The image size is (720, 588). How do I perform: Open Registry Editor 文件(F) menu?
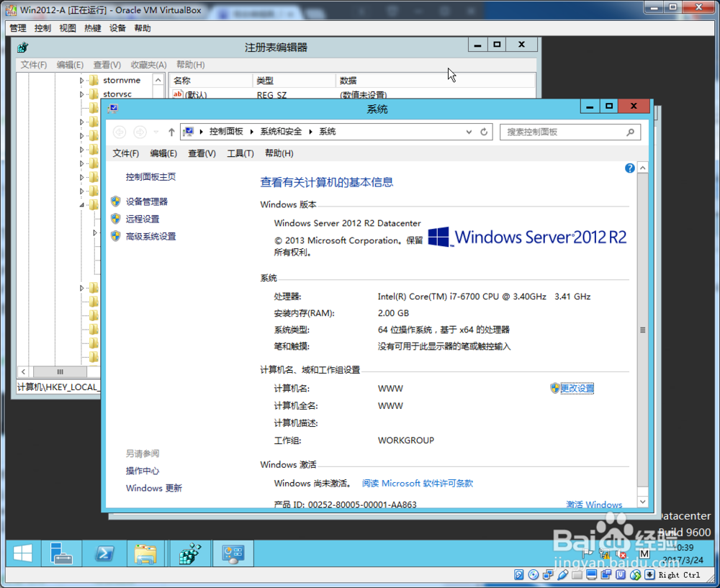(34, 65)
